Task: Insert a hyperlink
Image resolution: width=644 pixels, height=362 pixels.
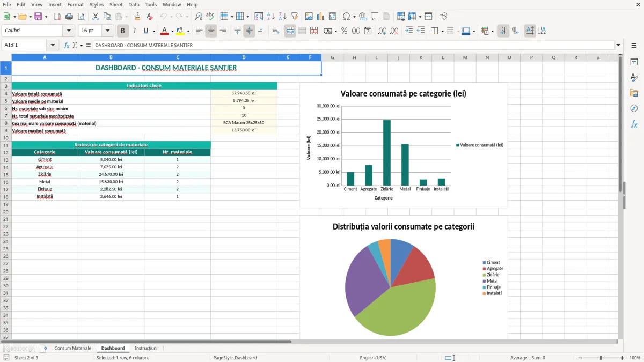Action: tap(363, 17)
